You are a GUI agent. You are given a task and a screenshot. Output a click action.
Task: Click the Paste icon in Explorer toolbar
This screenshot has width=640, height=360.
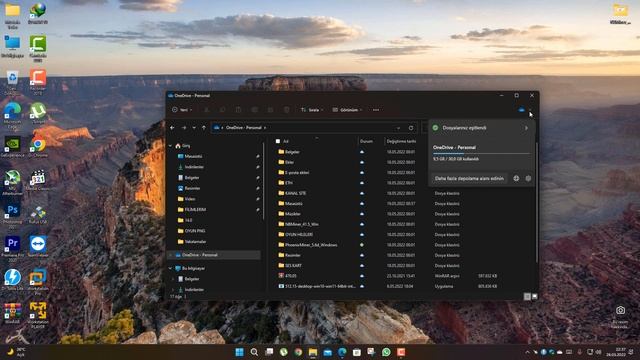pos(238,110)
